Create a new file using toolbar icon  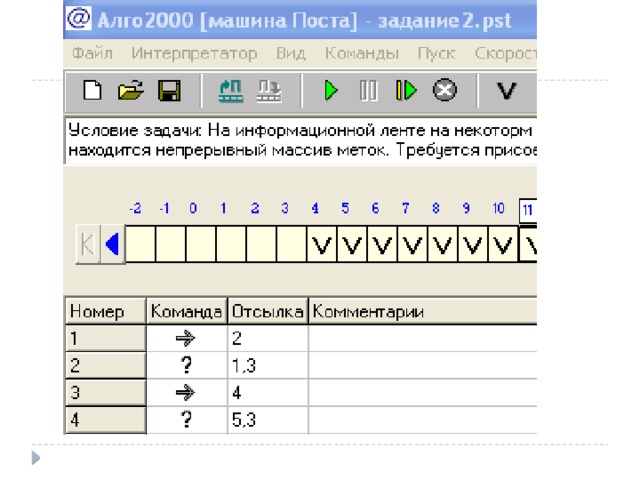(92, 92)
